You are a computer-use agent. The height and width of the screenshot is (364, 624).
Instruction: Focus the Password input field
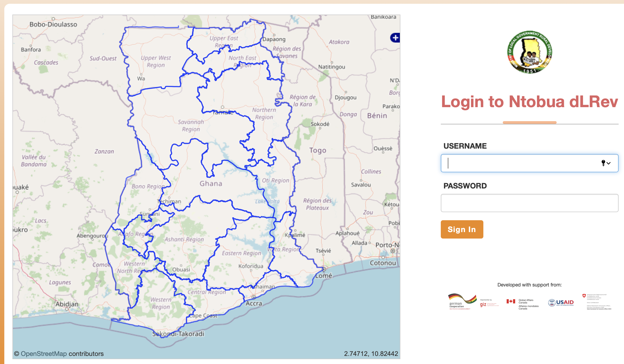tap(529, 203)
